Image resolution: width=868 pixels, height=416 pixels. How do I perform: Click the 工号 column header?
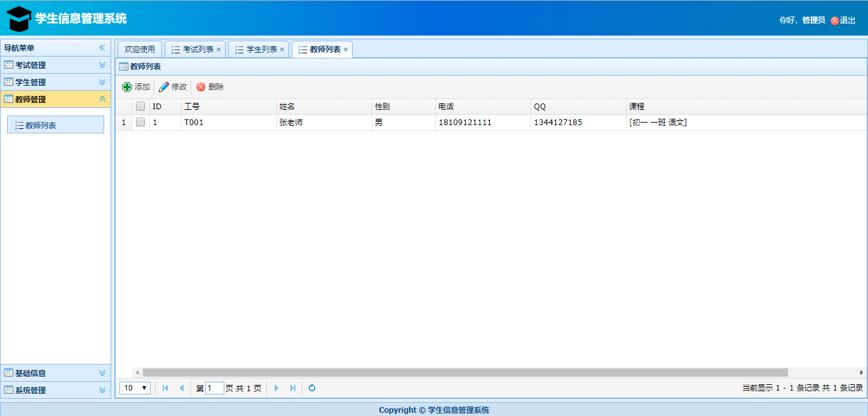(229, 106)
